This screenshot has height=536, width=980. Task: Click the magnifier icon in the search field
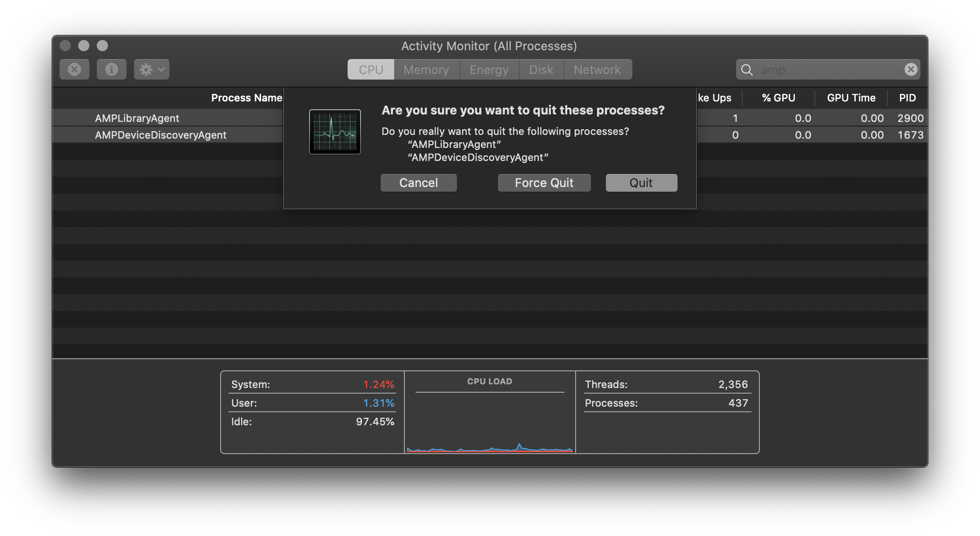pos(747,70)
